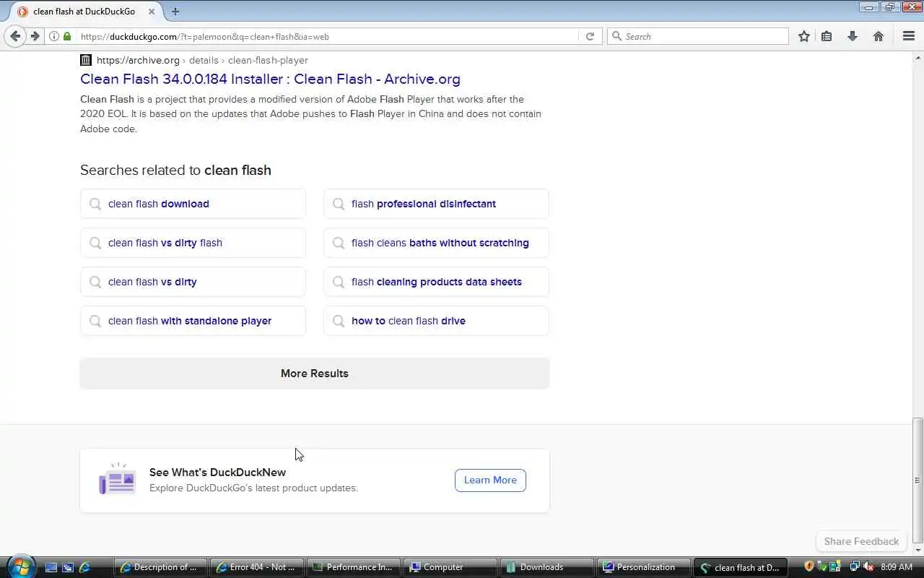Switch to the Computer taskbar window
Screen dimensions: 924x578
(450, 567)
